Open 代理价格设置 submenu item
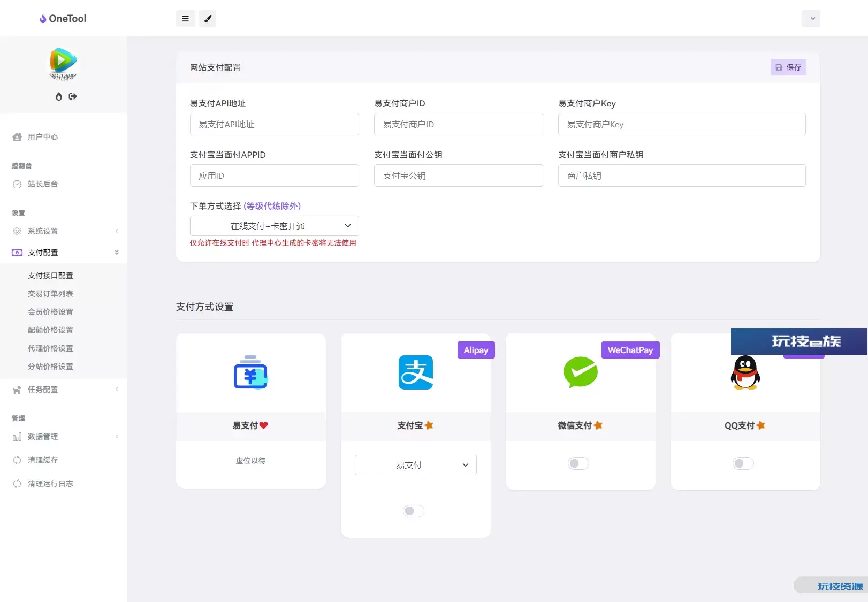868x602 pixels. [x=50, y=348]
